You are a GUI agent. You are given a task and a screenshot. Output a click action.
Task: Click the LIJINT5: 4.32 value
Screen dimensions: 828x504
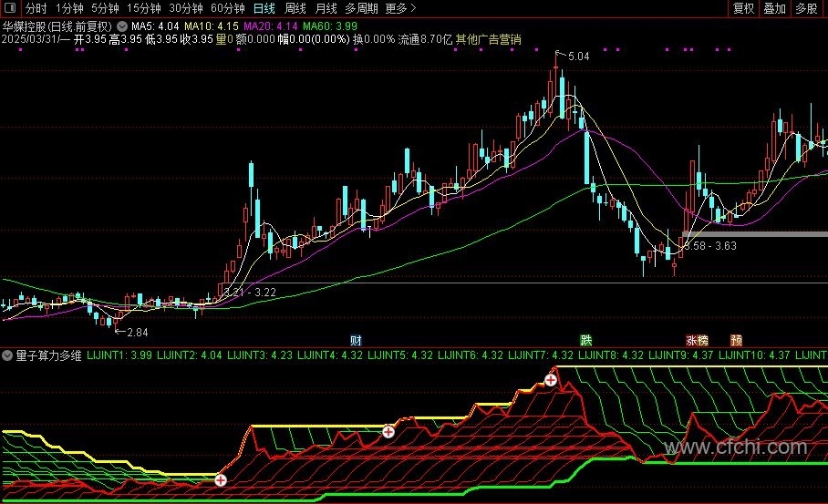pyautogui.click(x=400, y=355)
